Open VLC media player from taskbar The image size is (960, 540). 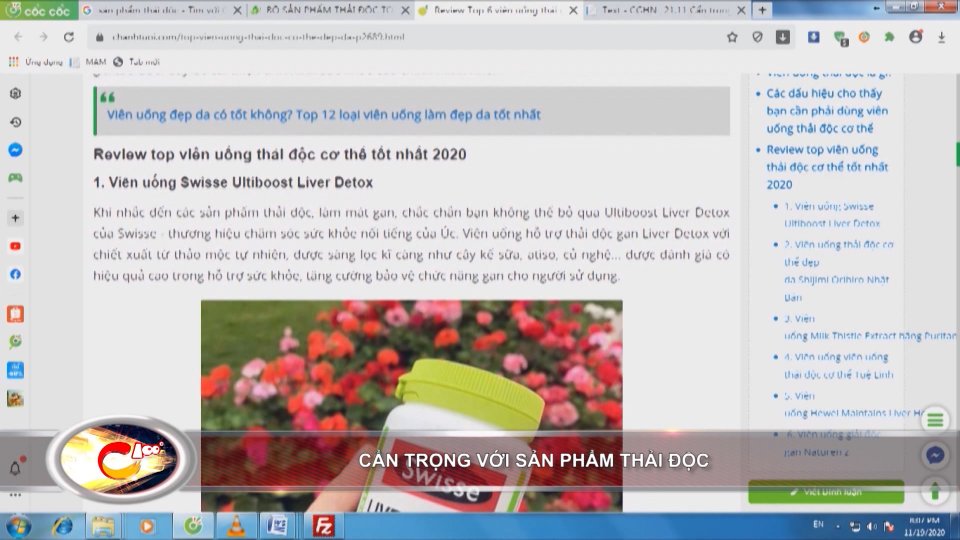pos(237,525)
